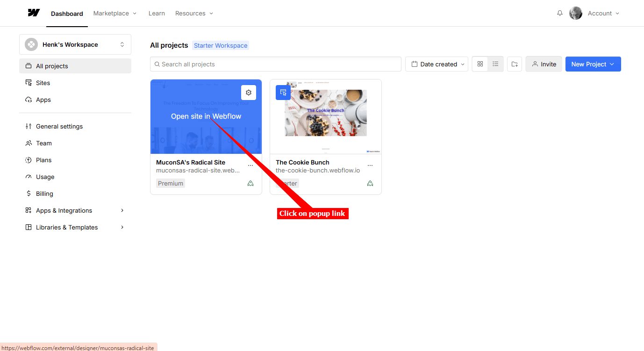644x351 pixels.
Task: Click the-cookie-bunch.webflow.io URL
Action: [318, 170]
